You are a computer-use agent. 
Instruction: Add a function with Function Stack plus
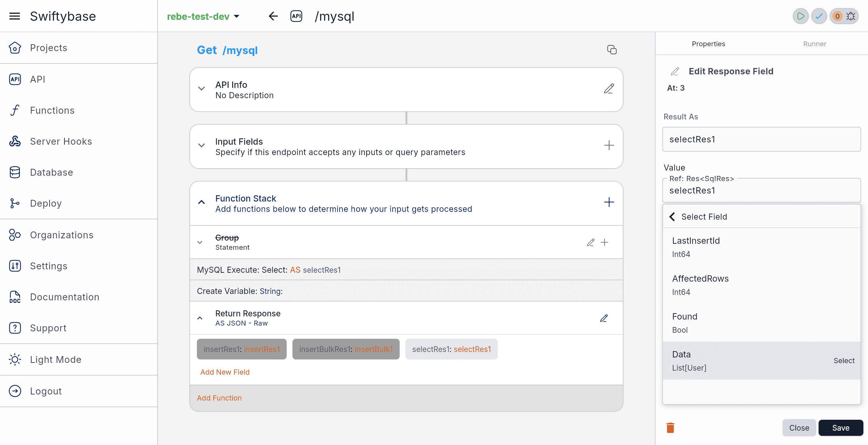(x=609, y=202)
